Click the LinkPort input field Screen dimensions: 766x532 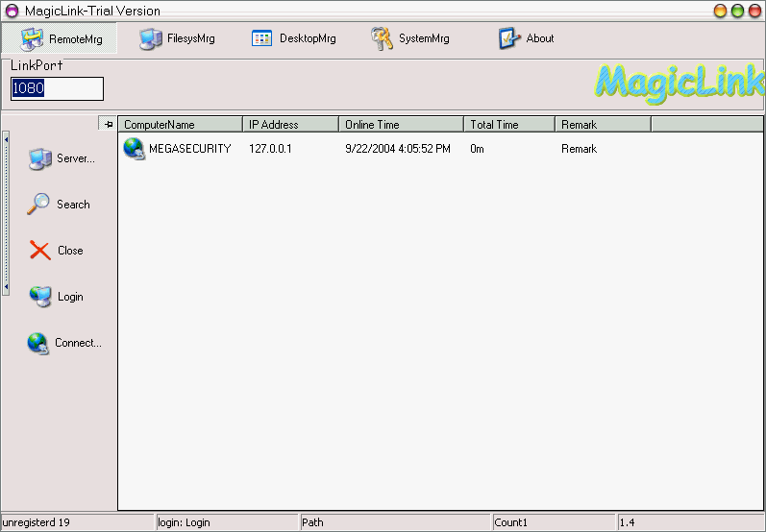(57, 88)
